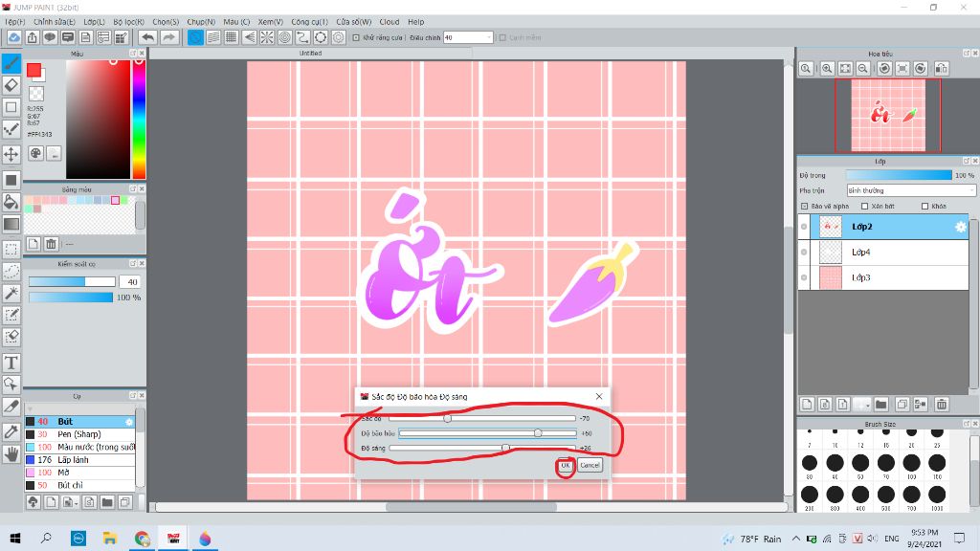Viewport: 980px width, 551px height.
Task: Open the Công cụ(T) menu
Action: tap(309, 21)
